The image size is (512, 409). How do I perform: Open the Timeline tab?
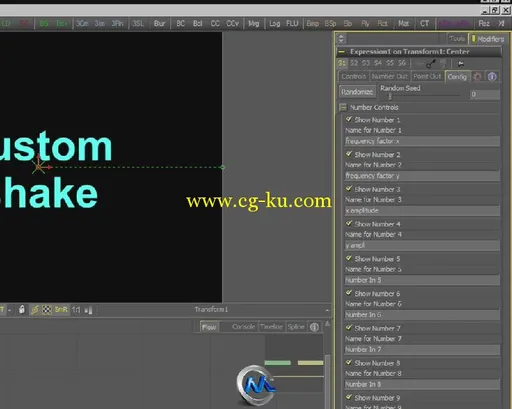[x=271, y=327]
